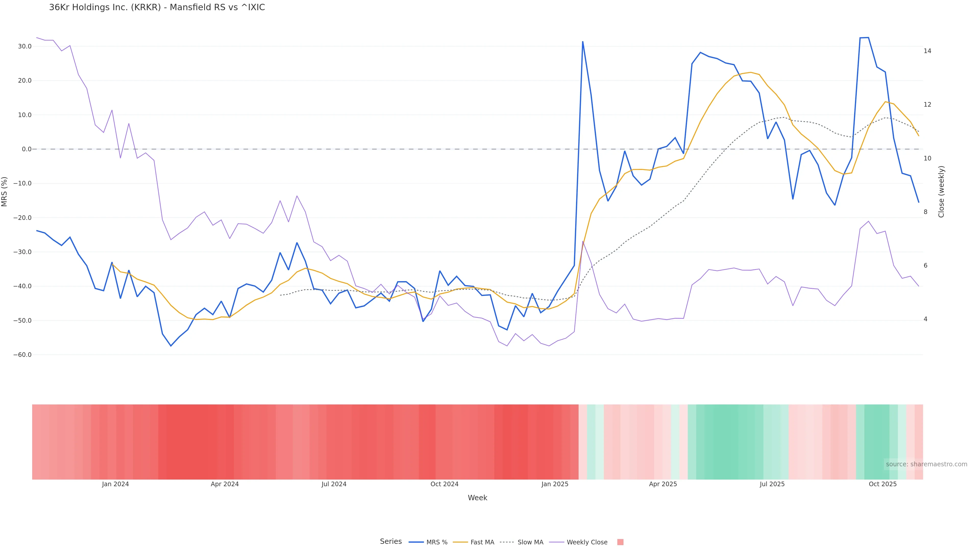Click the −60.0 tick on MRS axis

[x=22, y=355]
